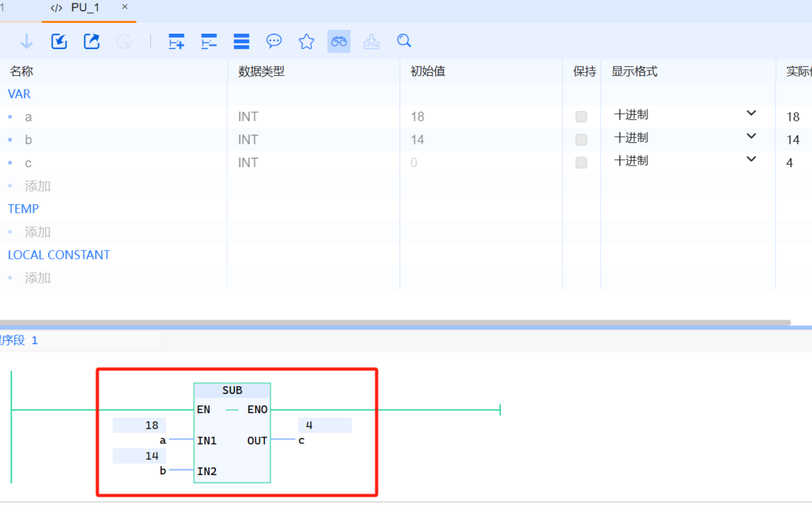Toggle the binoculars monitoring icon
This screenshot has width=812, height=529.
click(x=339, y=41)
